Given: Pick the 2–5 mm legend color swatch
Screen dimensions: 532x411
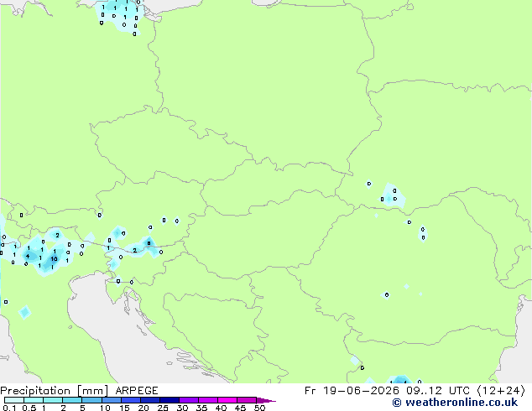Looking at the screenshot, I should [72, 400].
